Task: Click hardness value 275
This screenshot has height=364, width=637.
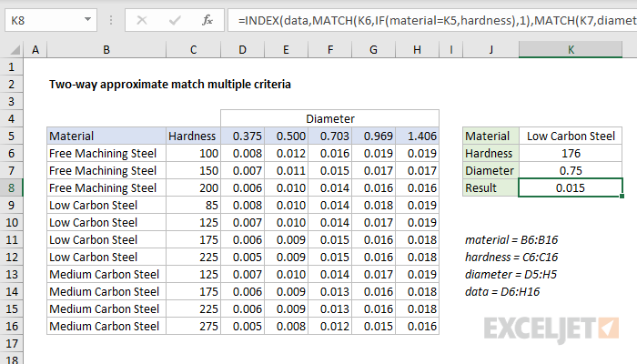Action: pyautogui.click(x=193, y=326)
